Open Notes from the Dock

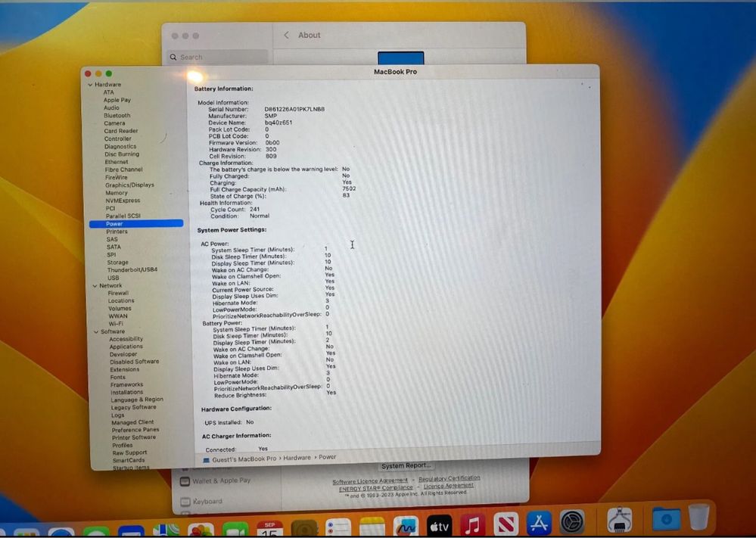point(372,527)
